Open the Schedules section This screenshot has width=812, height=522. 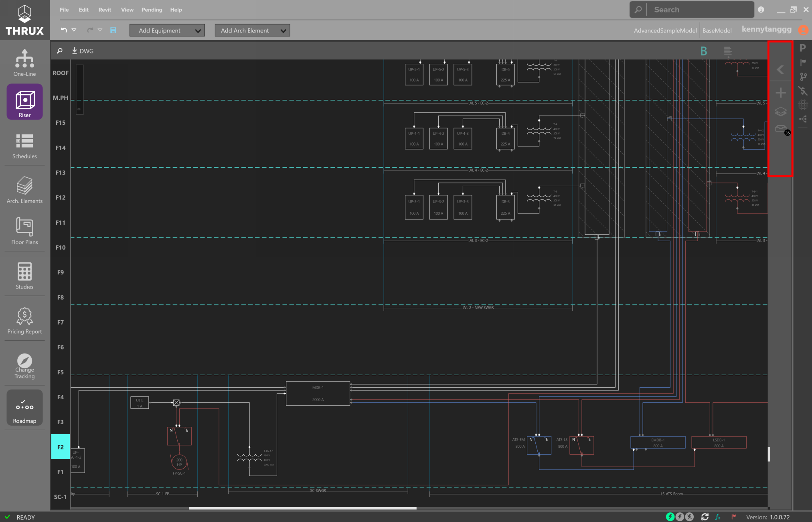point(24,146)
